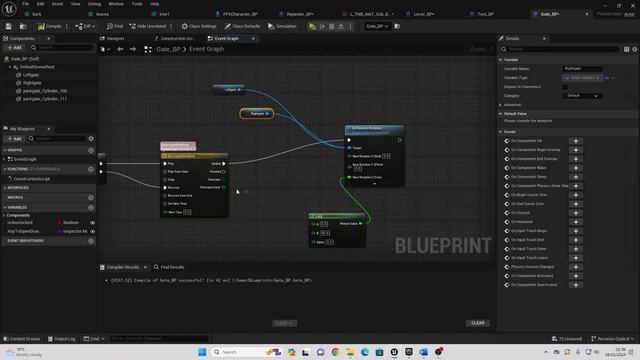Start Simulation mode
Viewport: 640px width, 360px height.
tap(282, 26)
